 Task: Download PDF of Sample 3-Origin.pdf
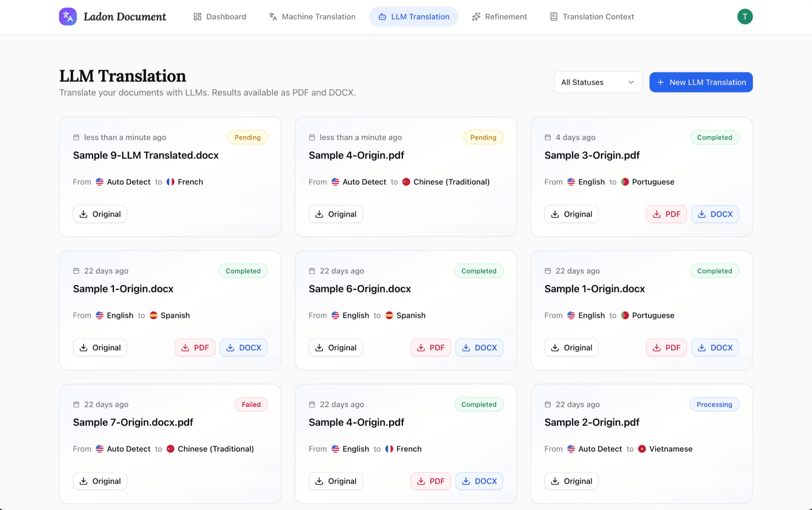click(x=666, y=214)
